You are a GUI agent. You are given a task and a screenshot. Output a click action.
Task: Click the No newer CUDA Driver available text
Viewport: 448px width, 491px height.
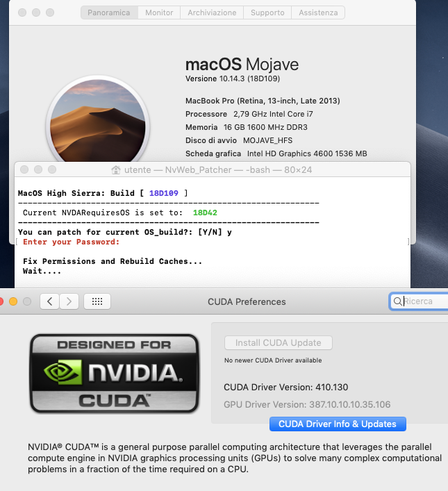tap(273, 360)
